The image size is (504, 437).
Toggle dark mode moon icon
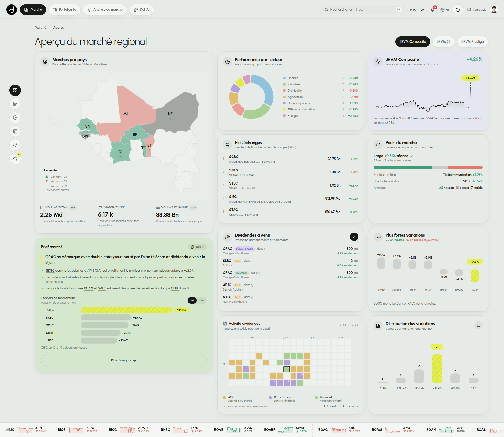tap(458, 10)
